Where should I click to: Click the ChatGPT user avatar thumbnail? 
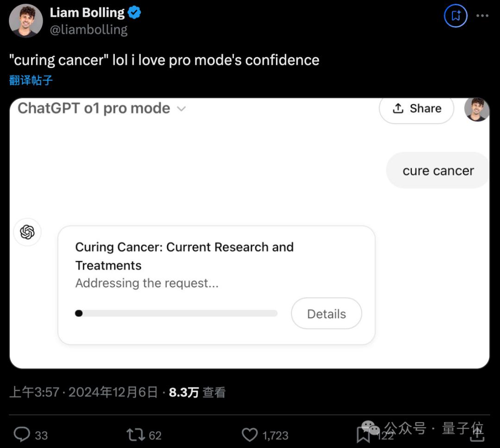click(477, 109)
